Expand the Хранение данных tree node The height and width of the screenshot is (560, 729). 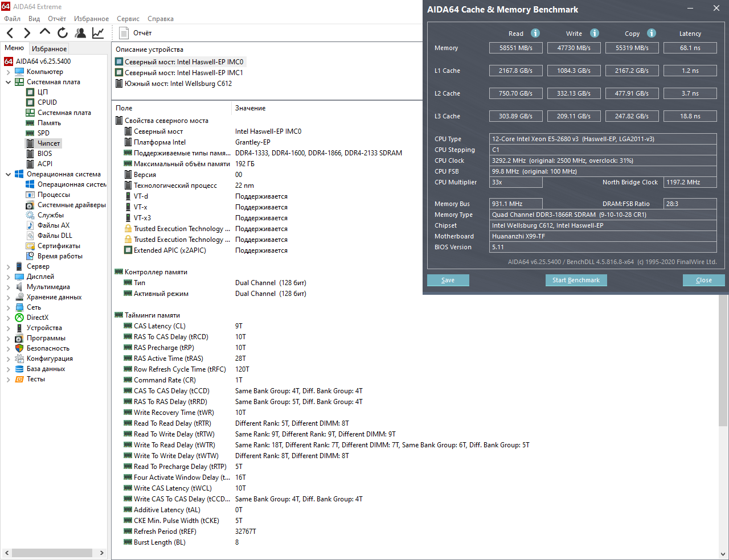(x=8, y=297)
